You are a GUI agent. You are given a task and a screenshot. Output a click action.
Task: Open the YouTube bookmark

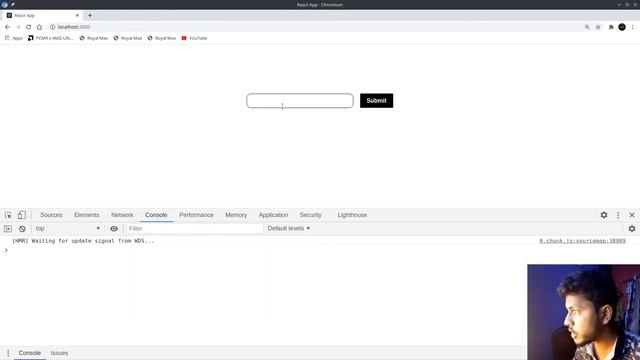click(x=194, y=38)
